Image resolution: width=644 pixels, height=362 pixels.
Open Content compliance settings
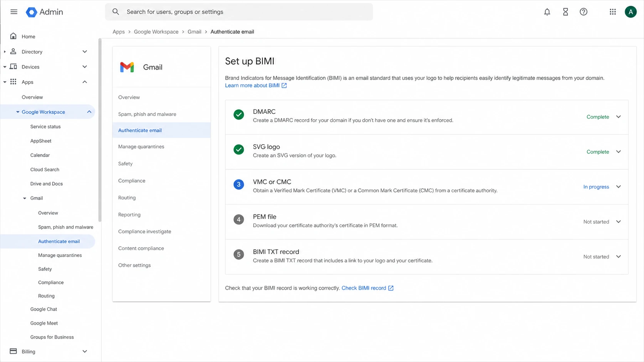(141, 249)
